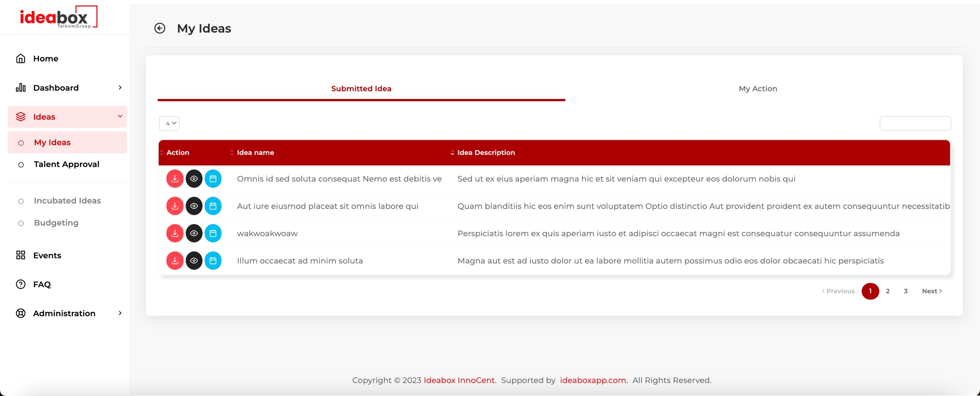This screenshot has height=396, width=980.
Task: Click calendar icon for 'Aut iure eiusmod' idea
Action: (x=213, y=206)
